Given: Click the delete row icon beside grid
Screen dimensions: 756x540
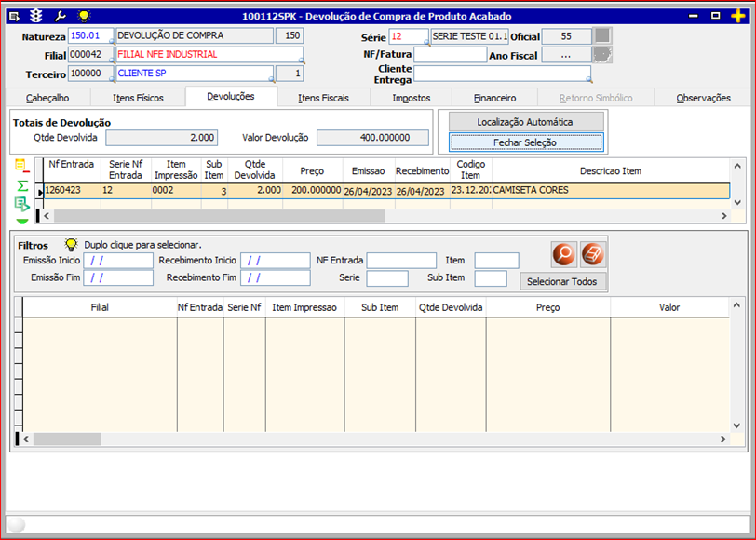Looking at the screenshot, I should (22, 167).
